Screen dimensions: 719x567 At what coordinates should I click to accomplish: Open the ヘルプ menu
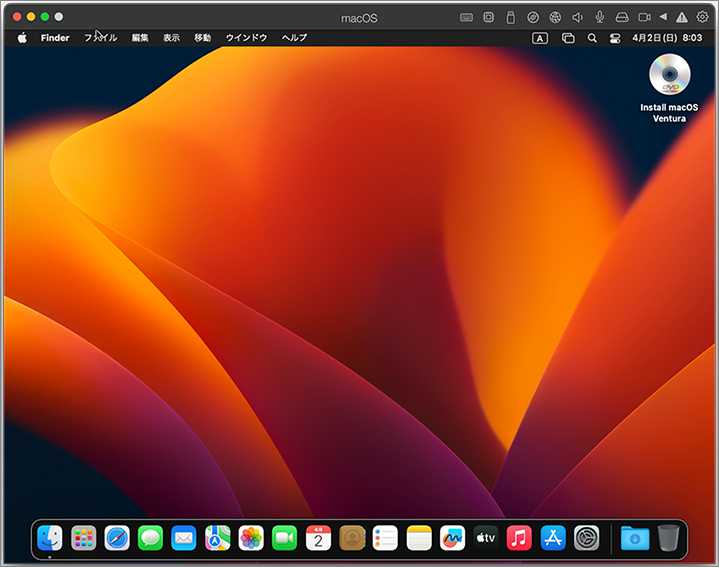coord(294,38)
